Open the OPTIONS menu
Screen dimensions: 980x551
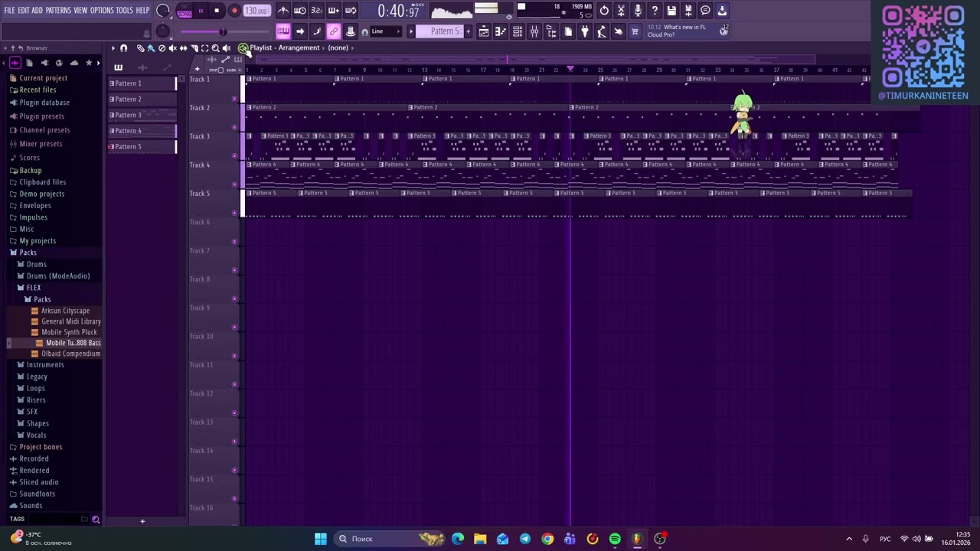pyautogui.click(x=102, y=11)
